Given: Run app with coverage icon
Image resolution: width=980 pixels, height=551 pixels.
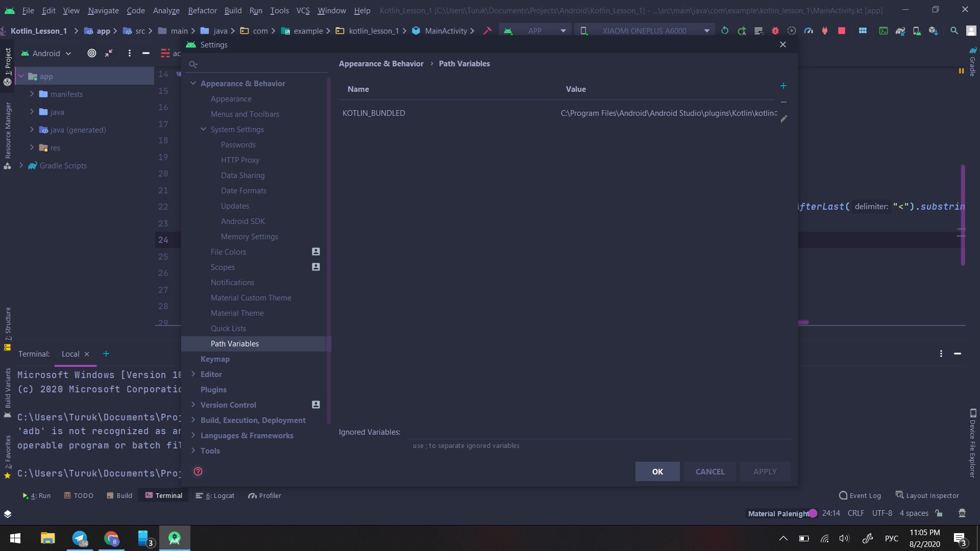Looking at the screenshot, I should [x=792, y=31].
